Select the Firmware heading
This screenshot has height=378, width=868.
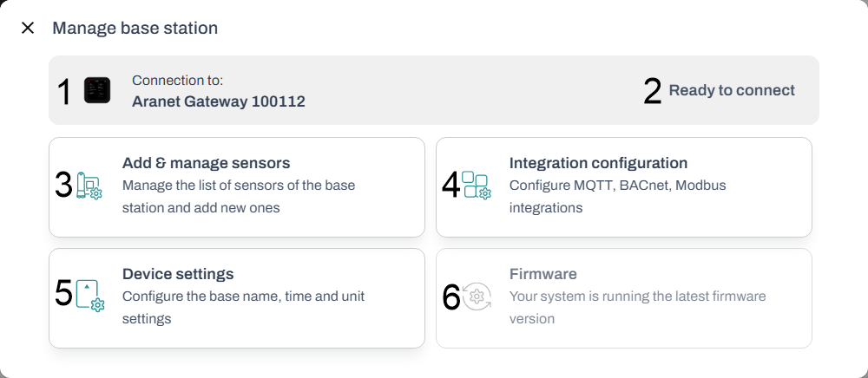pyautogui.click(x=542, y=274)
